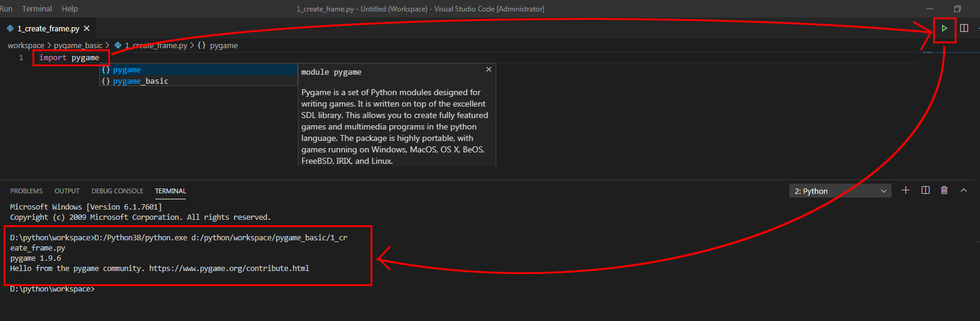Open the Help menu
The width and height of the screenshot is (980, 321).
(x=70, y=8)
